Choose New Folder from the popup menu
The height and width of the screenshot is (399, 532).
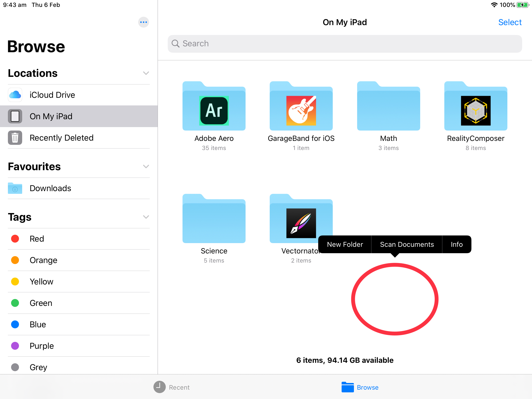point(345,244)
